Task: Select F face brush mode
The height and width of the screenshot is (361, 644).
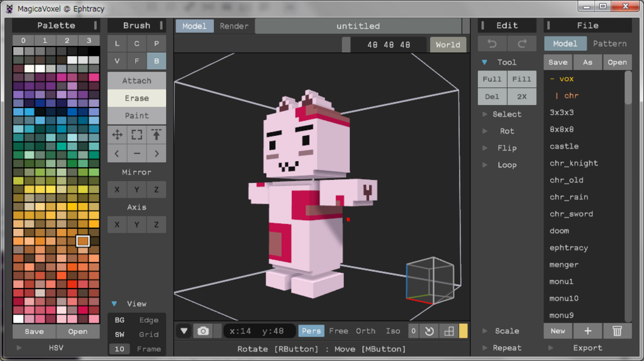Action: coord(136,61)
